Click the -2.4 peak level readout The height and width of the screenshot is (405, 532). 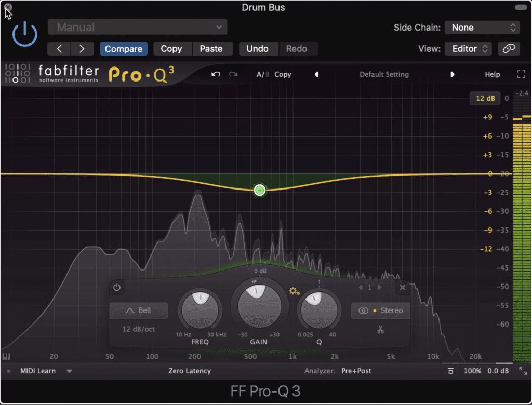(522, 93)
